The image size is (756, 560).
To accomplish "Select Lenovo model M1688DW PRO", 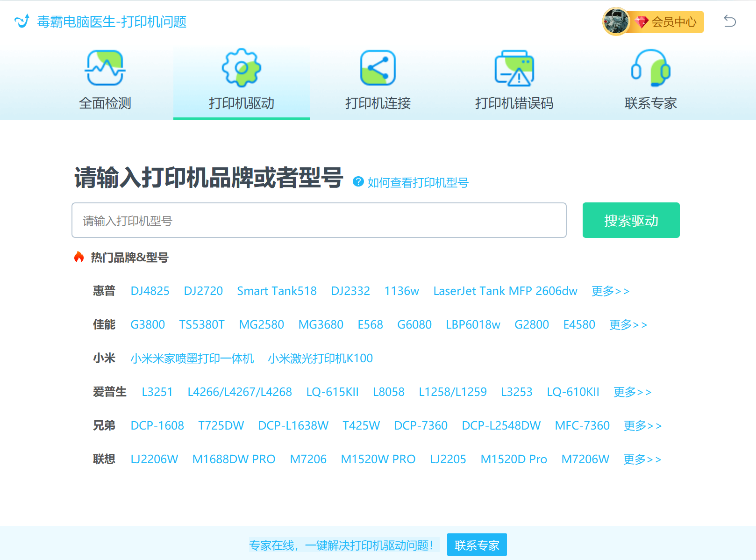I will point(234,459).
